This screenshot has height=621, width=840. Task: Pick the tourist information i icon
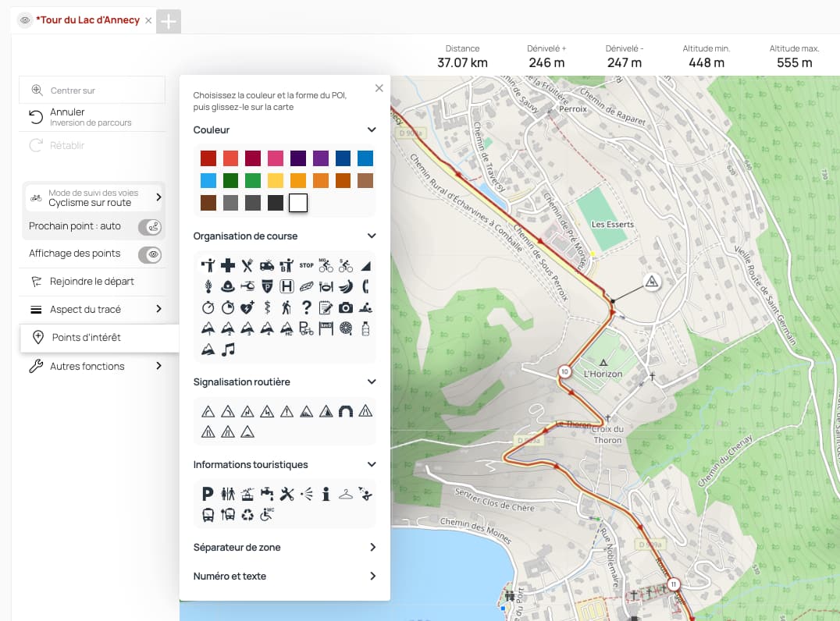pyautogui.click(x=326, y=494)
